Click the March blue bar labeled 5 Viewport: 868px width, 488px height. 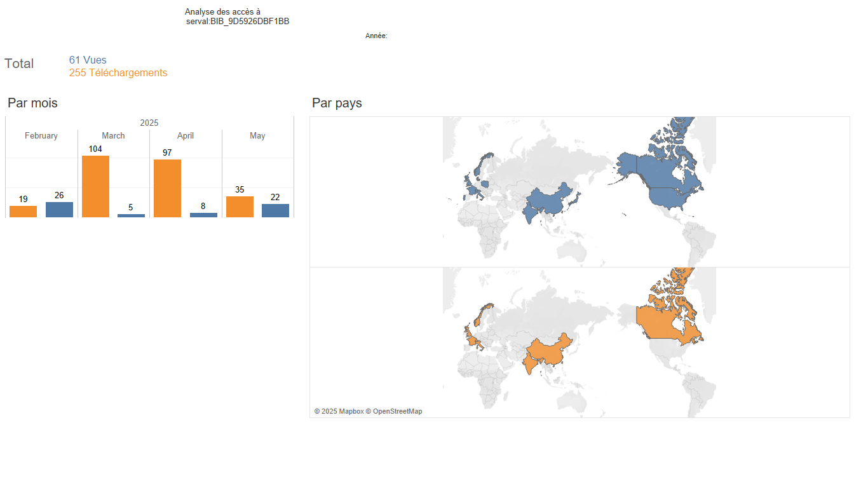(x=131, y=215)
